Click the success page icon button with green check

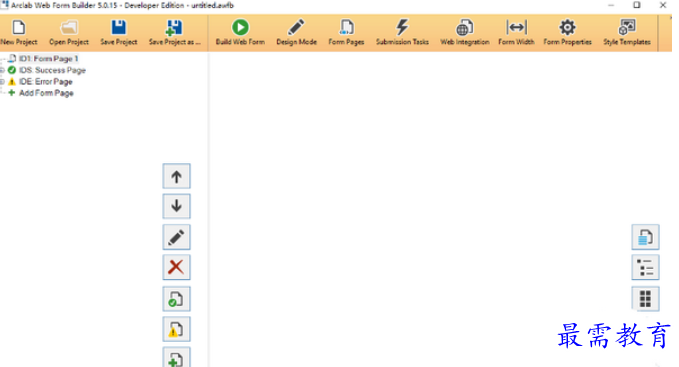coord(176,299)
